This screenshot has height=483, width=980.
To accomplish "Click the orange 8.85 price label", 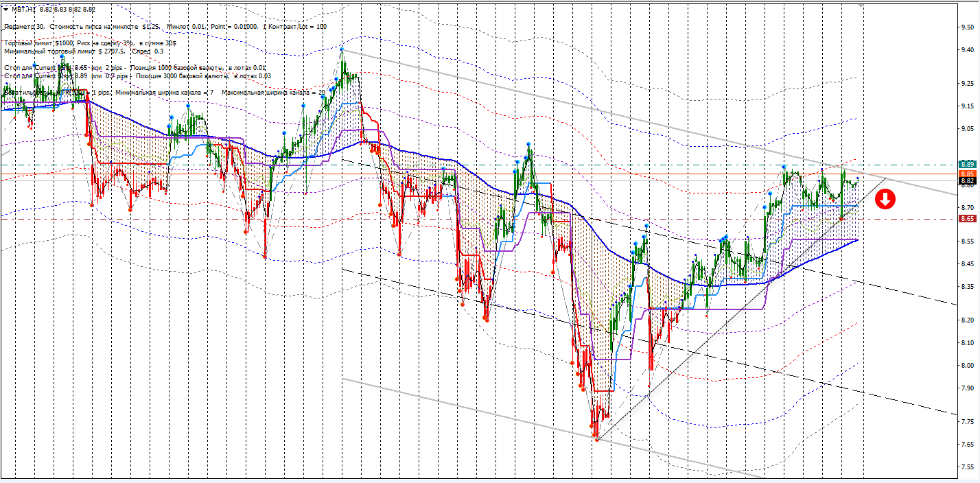I will click(x=968, y=174).
